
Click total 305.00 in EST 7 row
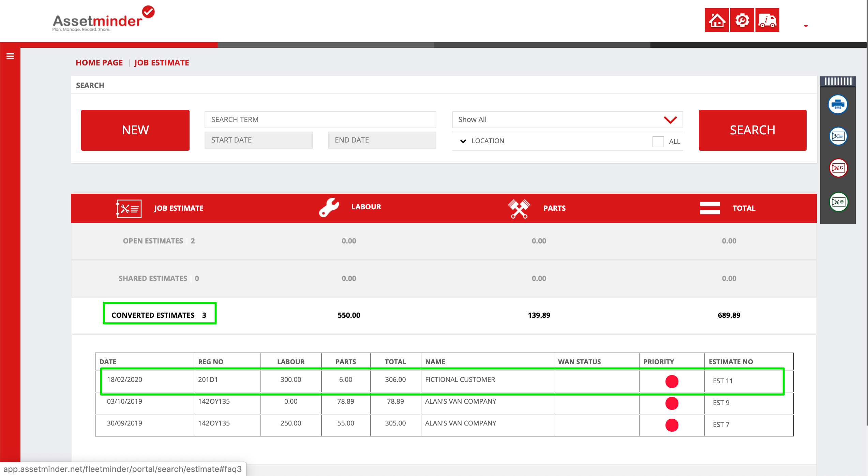pos(395,423)
